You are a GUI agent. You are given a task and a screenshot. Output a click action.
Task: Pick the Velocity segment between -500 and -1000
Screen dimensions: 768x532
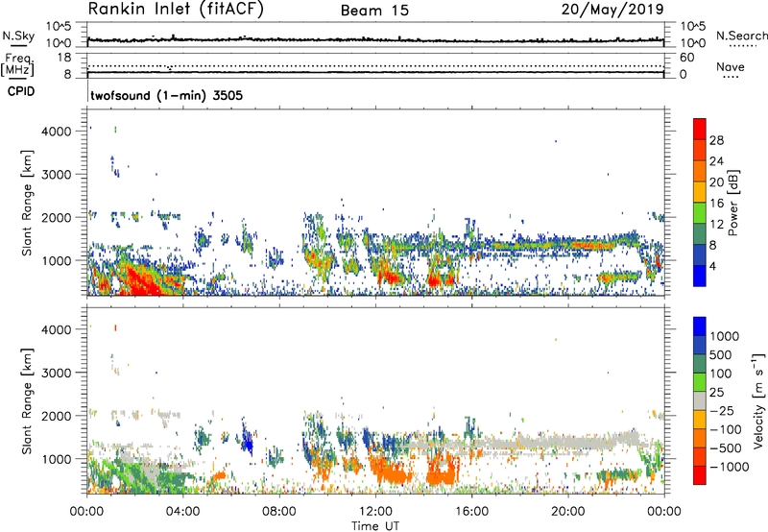[x=700, y=456]
